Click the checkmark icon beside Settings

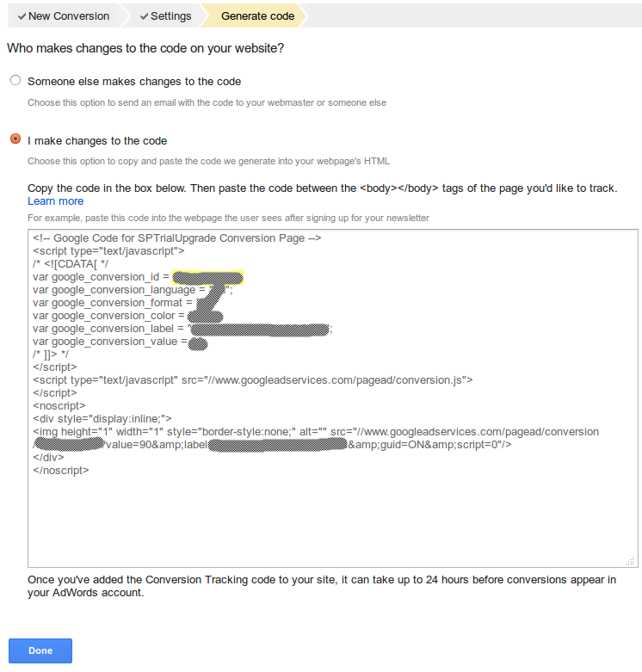(x=144, y=16)
